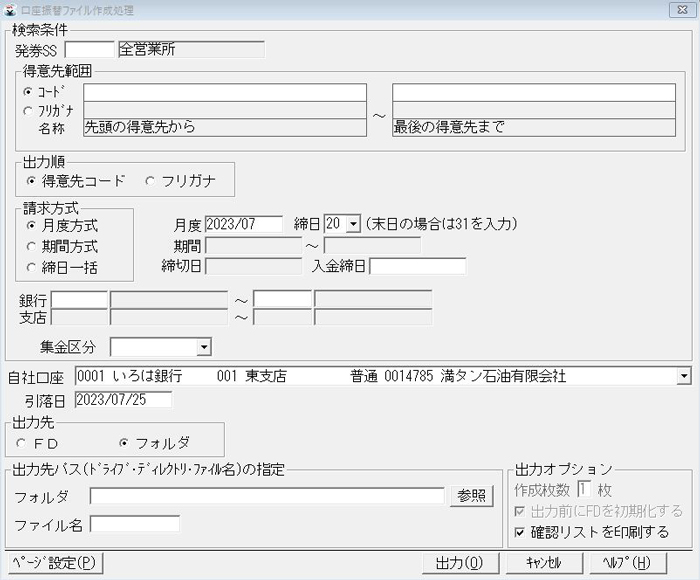This screenshot has width=700, height=580.
Task: Click the 引落日 date field
Action: [122, 400]
